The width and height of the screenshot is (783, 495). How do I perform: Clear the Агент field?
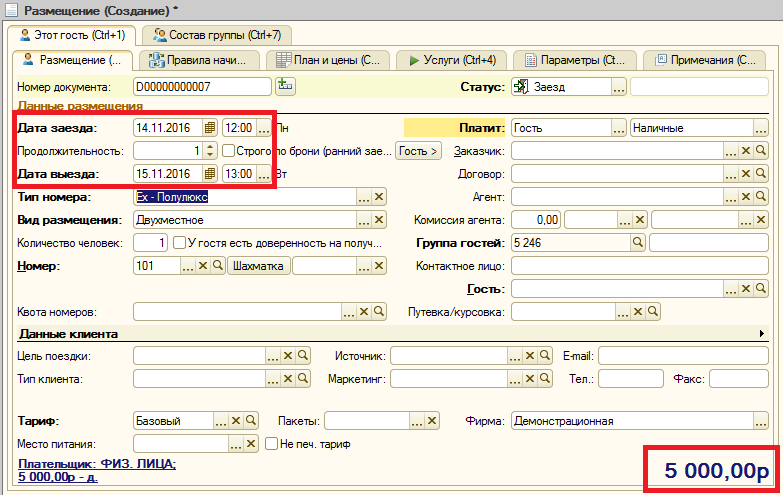point(746,197)
